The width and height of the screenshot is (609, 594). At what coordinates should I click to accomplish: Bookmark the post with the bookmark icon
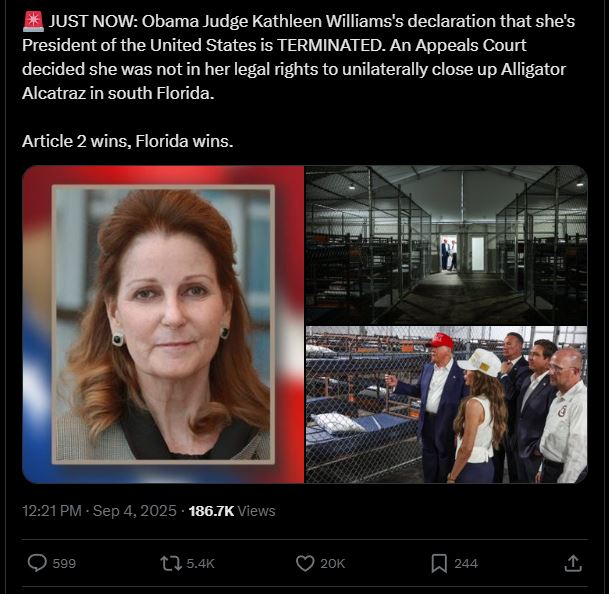pos(439,564)
